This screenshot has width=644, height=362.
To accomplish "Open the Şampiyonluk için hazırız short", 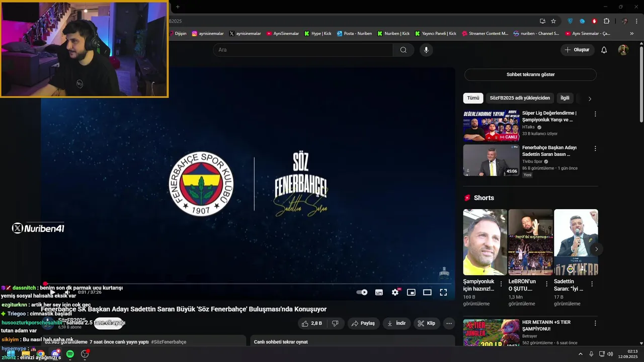I will [485, 242].
